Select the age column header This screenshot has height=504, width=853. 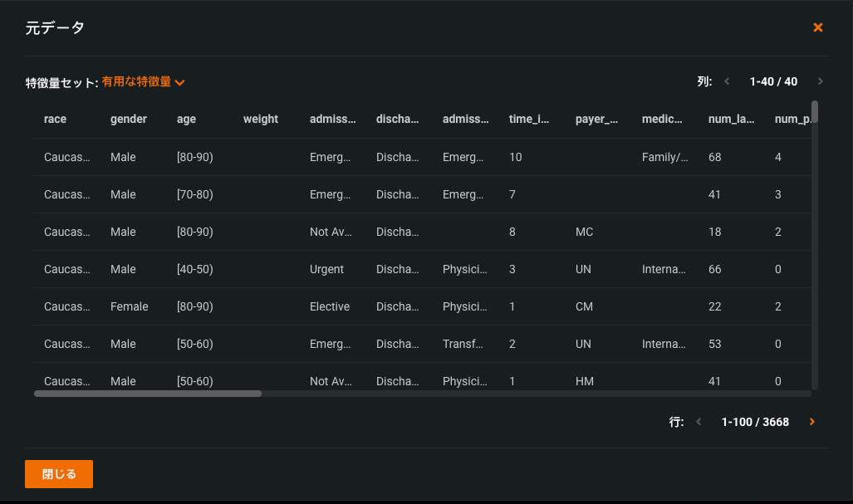[187, 120]
